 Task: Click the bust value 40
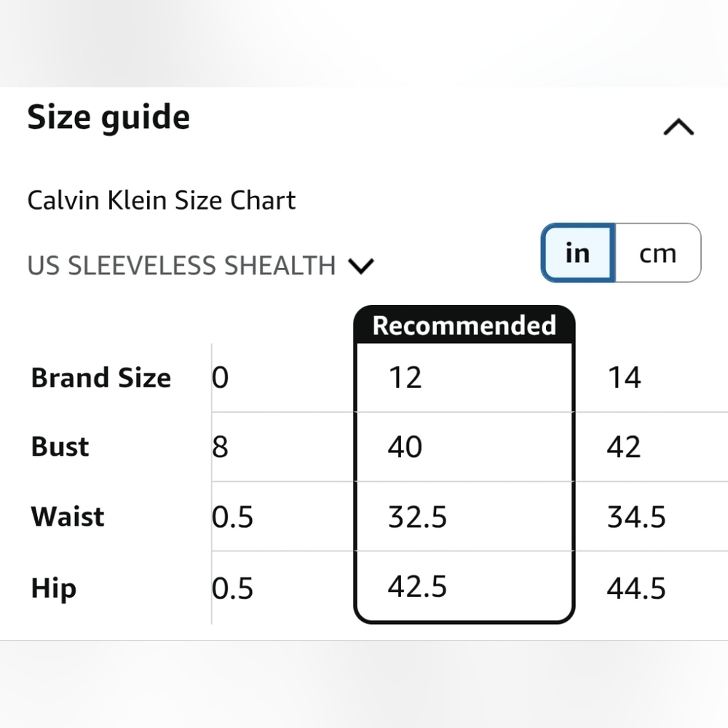(x=405, y=447)
